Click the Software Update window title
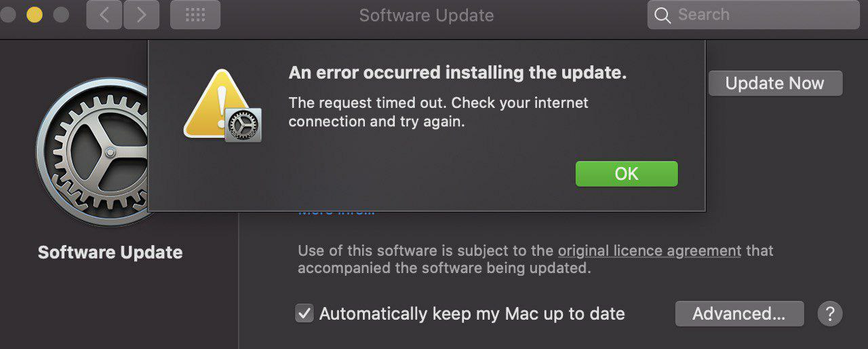 (x=427, y=15)
